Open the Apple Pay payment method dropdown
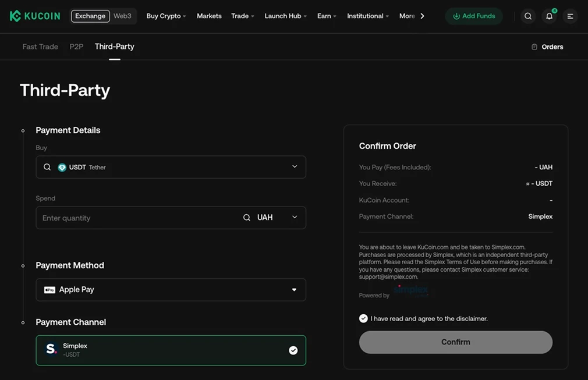Viewport: 588px width, 380px height. click(294, 289)
